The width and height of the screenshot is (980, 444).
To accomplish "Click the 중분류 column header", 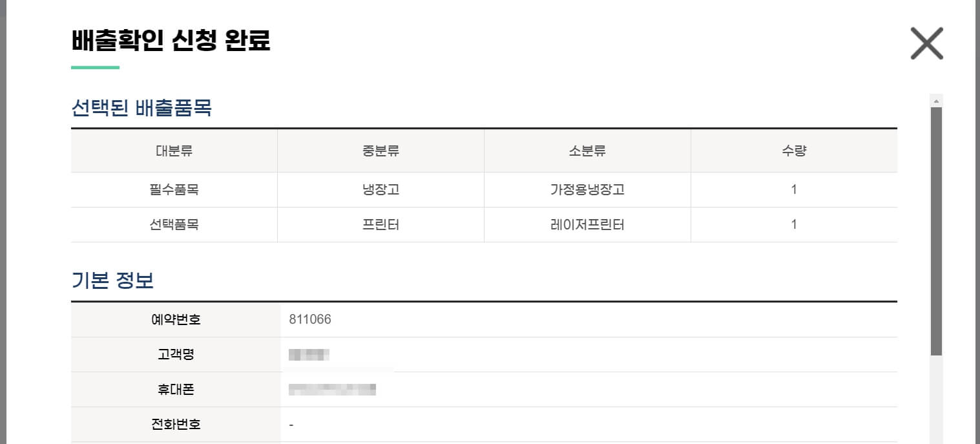I will pos(380,151).
